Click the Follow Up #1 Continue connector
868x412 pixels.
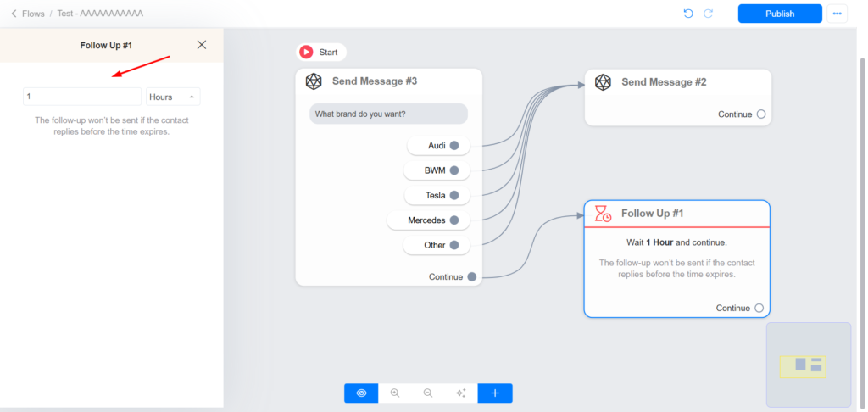click(759, 308)
